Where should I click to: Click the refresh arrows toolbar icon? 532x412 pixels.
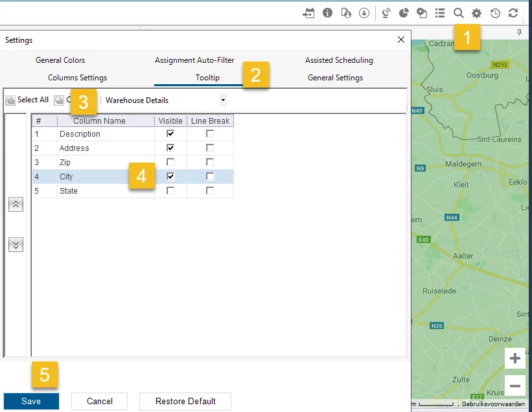pyautogui.click(x=513, y=13)
